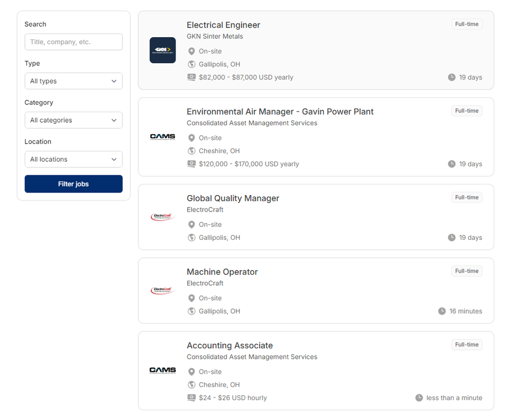Screen dimensions: 532x413
Task: Click the less than a minute text
Action: (x=454, y=398)
